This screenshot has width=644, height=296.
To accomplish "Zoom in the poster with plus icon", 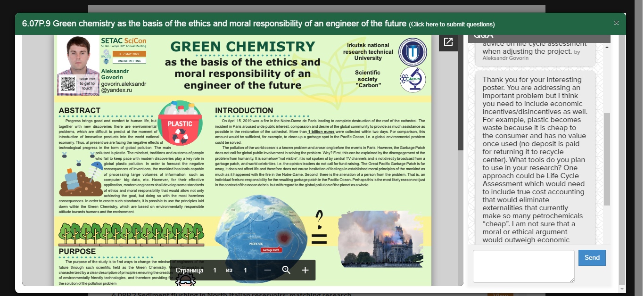I will [x=305, y=270].
